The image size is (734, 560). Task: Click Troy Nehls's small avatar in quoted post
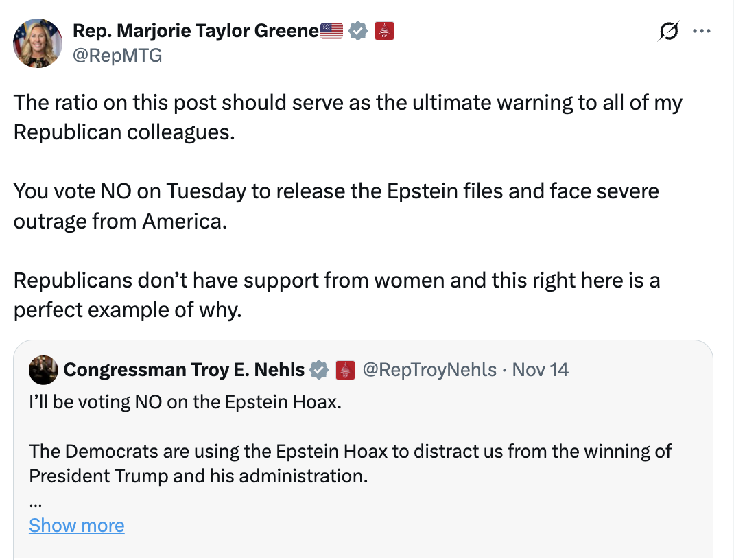[43, 370]
